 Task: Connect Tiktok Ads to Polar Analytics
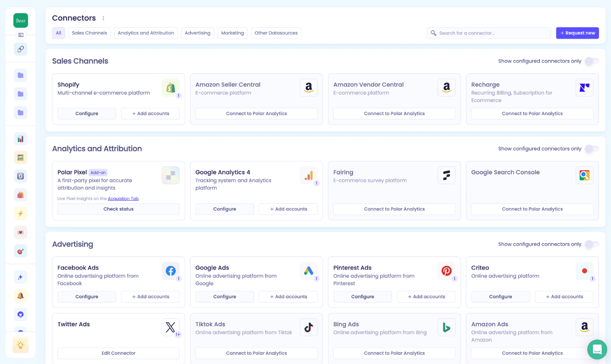pyautogui.click(x=256, y=353)
